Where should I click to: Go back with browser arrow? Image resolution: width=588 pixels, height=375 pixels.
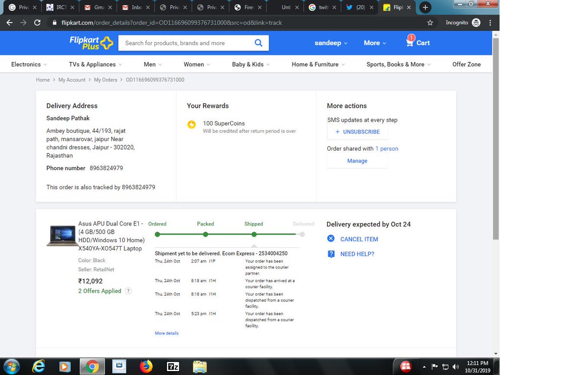coord(9,23)
